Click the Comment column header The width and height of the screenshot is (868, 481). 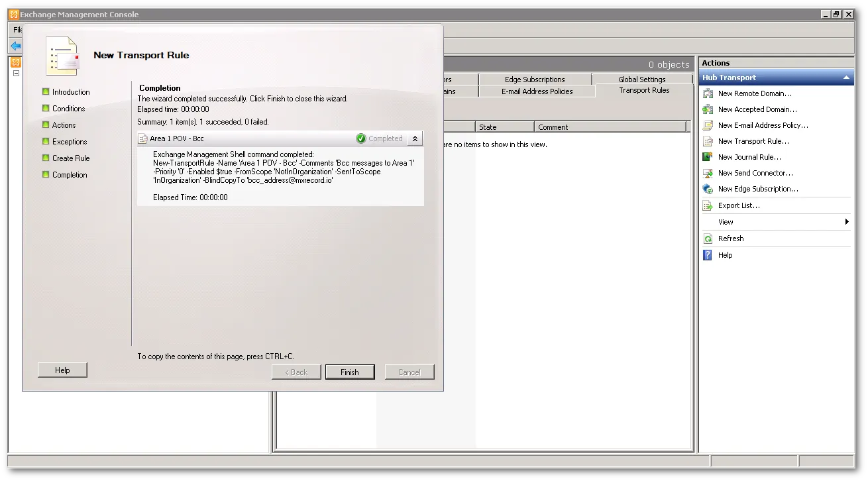click(x=553, y=127)
